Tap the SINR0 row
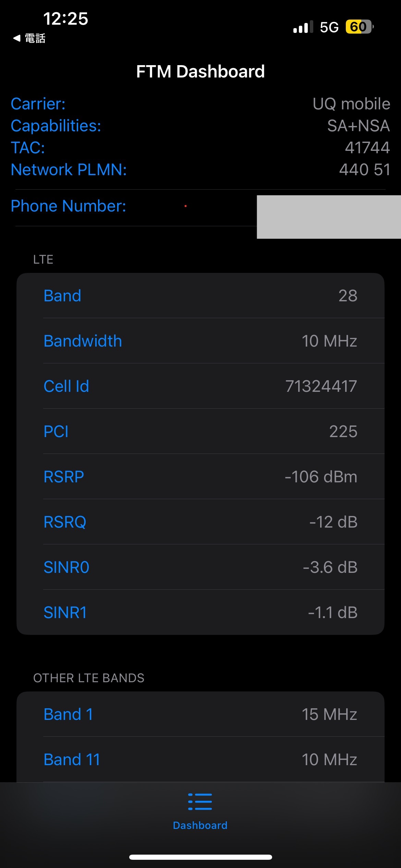The width and height of the screenshot is (401, 868). 200,567
